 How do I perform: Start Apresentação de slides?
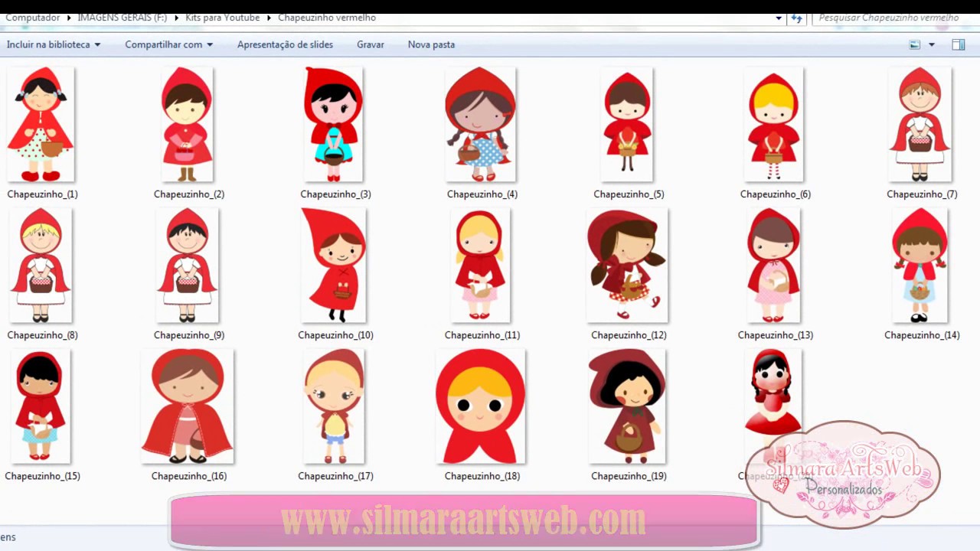click(285, 44)
